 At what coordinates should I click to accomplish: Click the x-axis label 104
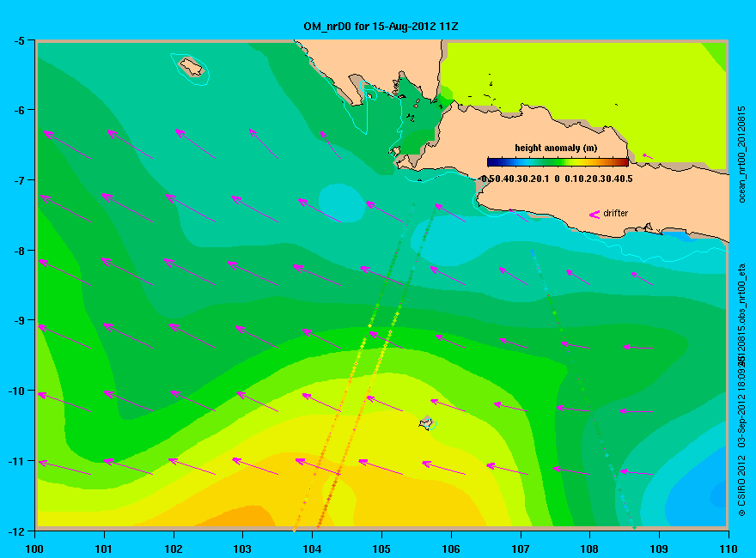click(x=312, y=549)
